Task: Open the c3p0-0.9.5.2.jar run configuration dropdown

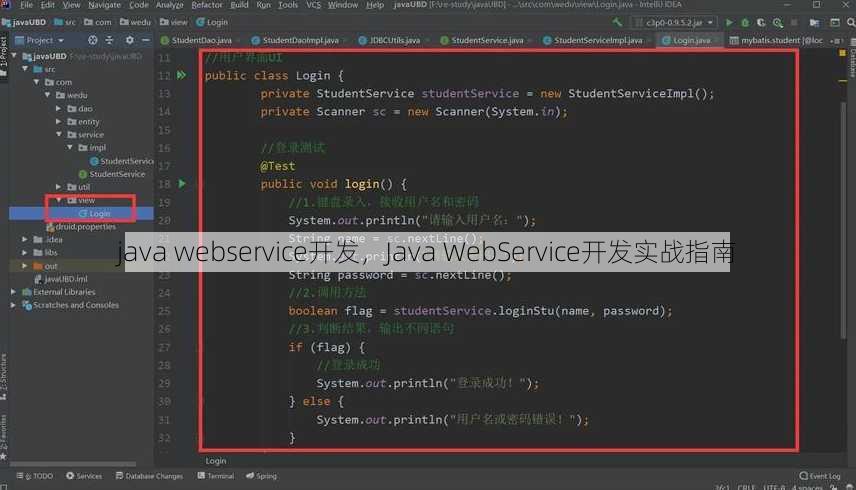Action: pyautogui.click(x=674, y=22)
